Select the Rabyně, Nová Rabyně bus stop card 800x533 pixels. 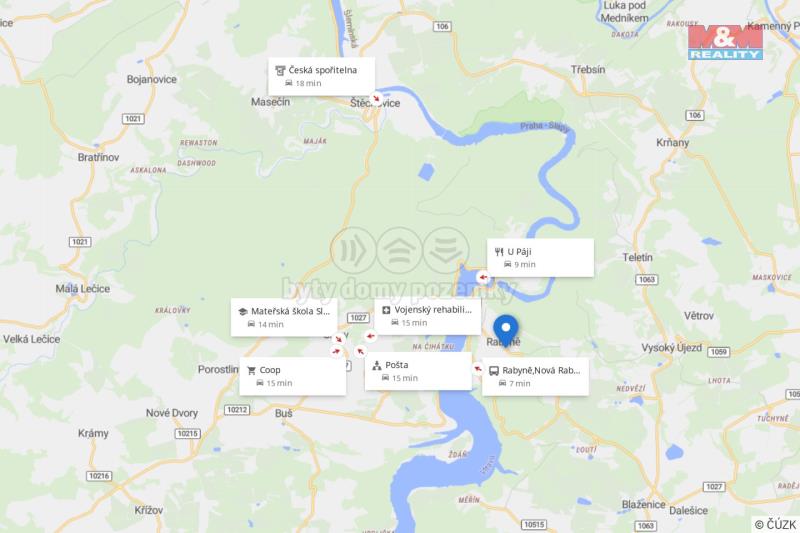coord(535,376)
